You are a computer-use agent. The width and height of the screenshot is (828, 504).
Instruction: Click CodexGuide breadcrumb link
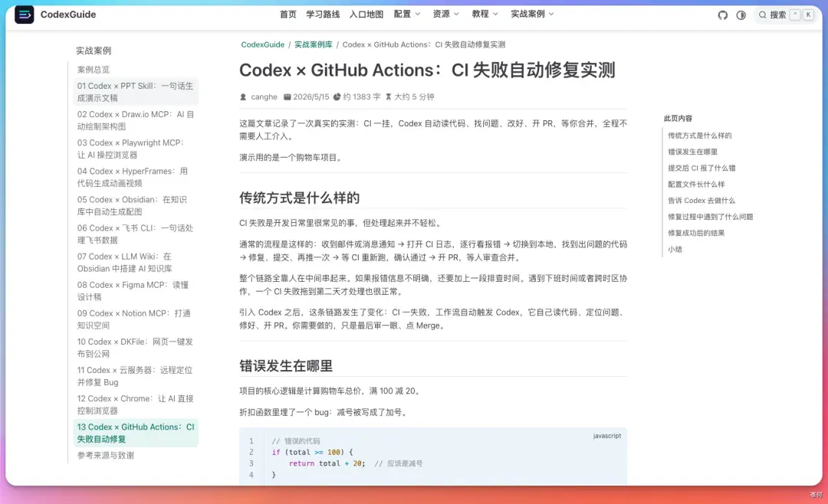click(262, 45)
